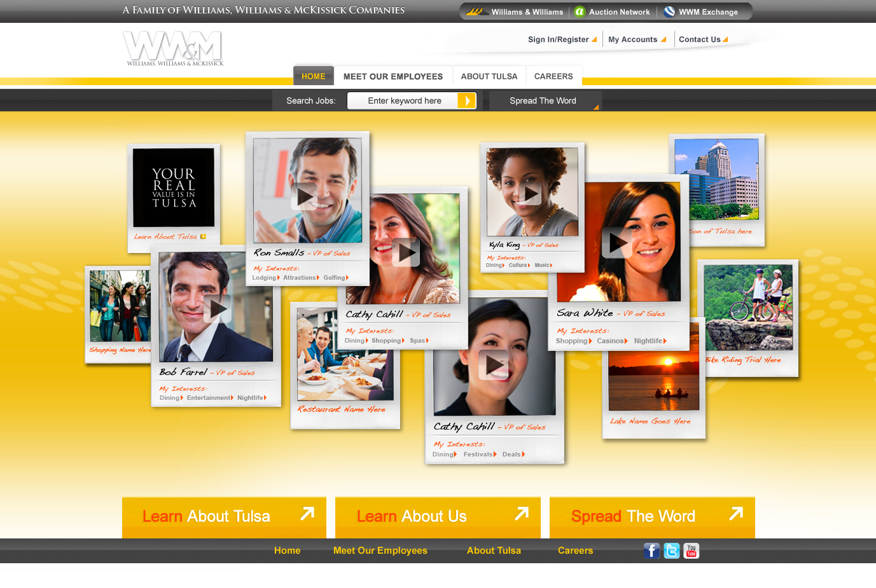Click Kyla King's Music interest
876x588 pixels.
click(x=543, y=265)
